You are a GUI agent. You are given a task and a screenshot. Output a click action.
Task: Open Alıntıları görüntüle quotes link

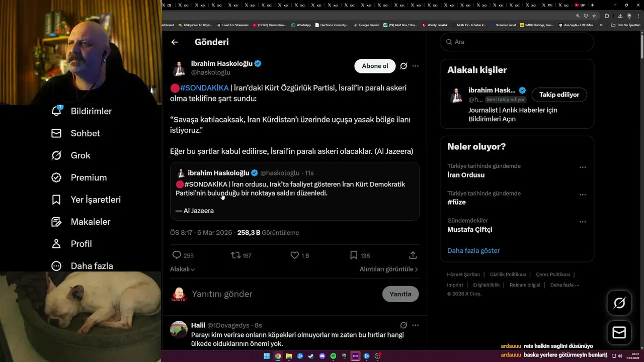pos(389,269)
